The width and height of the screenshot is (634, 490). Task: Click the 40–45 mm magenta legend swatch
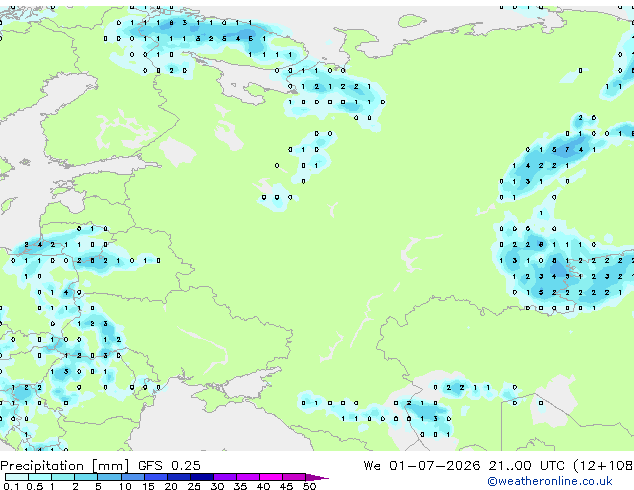click(271, 477)
